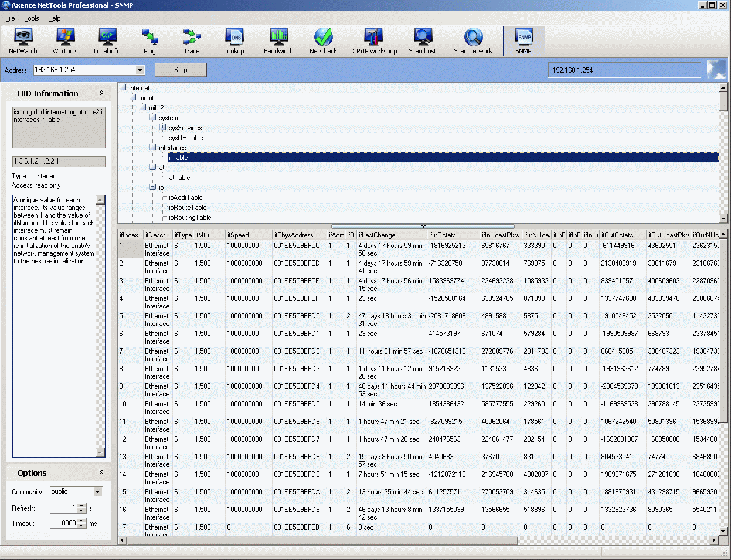Open the Scan host tool
Screen dimensions: 731x560
coord(422,41)
